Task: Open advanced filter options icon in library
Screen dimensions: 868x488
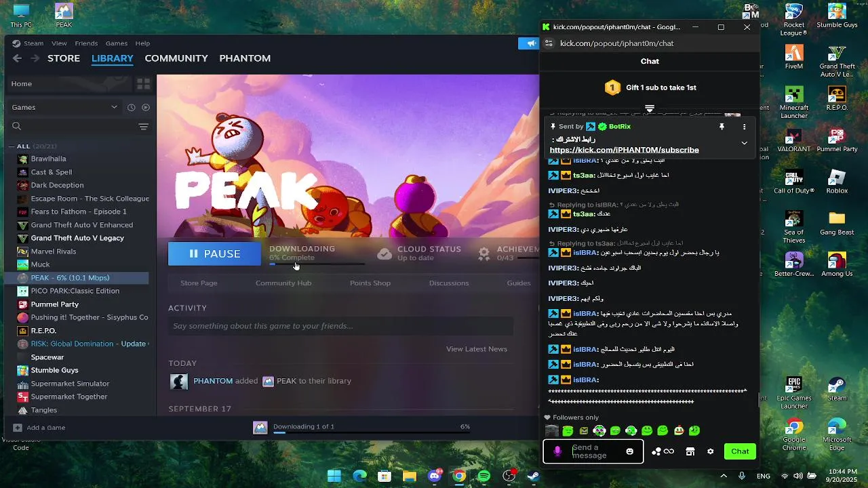Action: (x=143, y=127)
